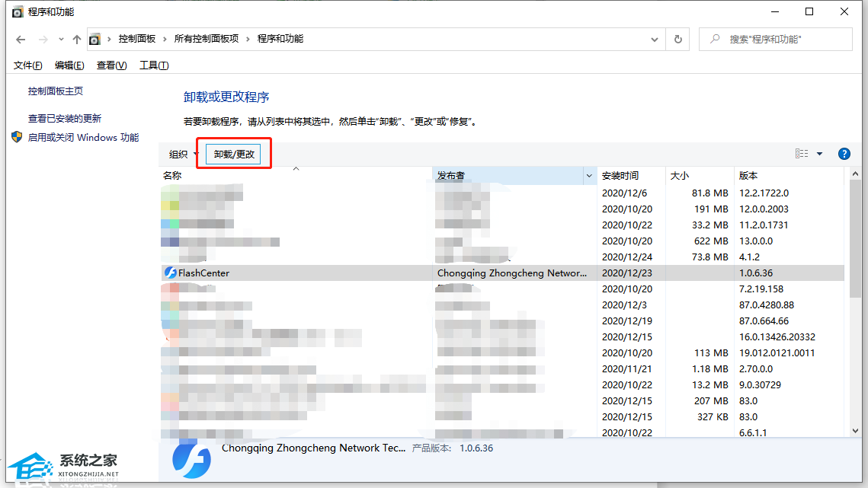Image resolution: width=868 pixels, height=488 pixels.
Task: Open the 组织 dropdown menu
Action: pos(183,155)
